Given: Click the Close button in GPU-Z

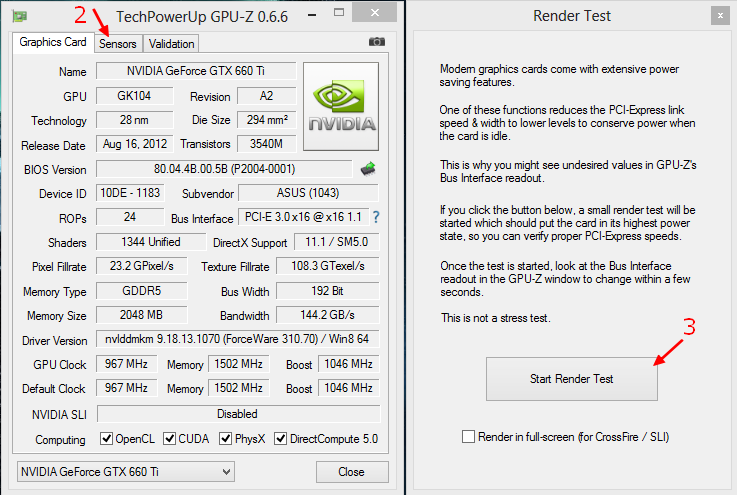Looking at the screenshot, I should [352, 471].
